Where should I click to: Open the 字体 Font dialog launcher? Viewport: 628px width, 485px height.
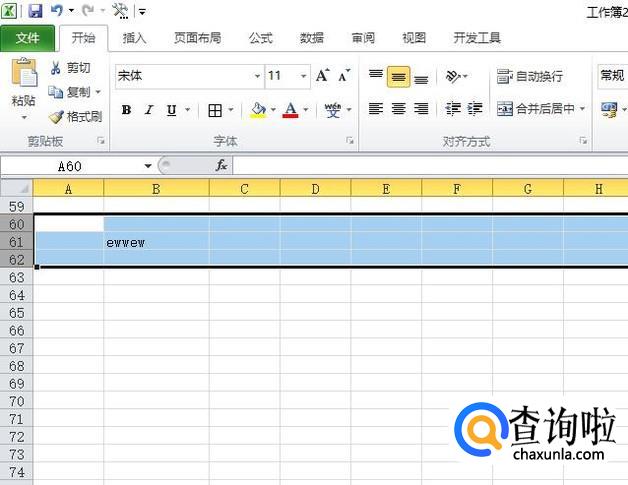tap(350, 141)
